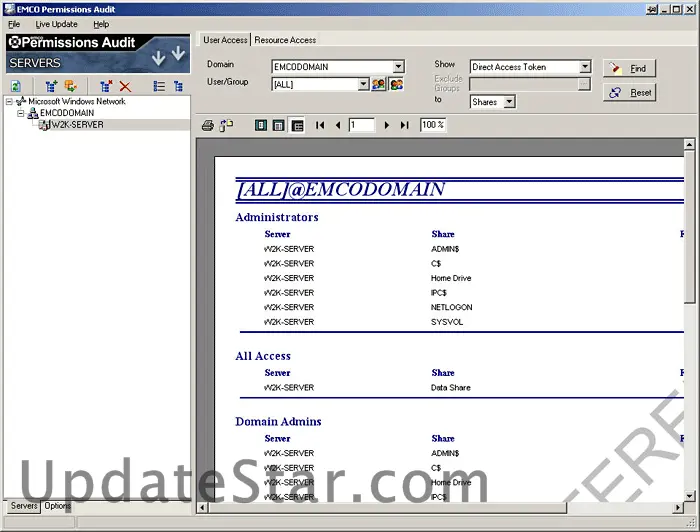This screenshot has width=700, height=532.
Task: Click the [ALL]@EMCODOMAIN report heading
Action: pos(340,189)
